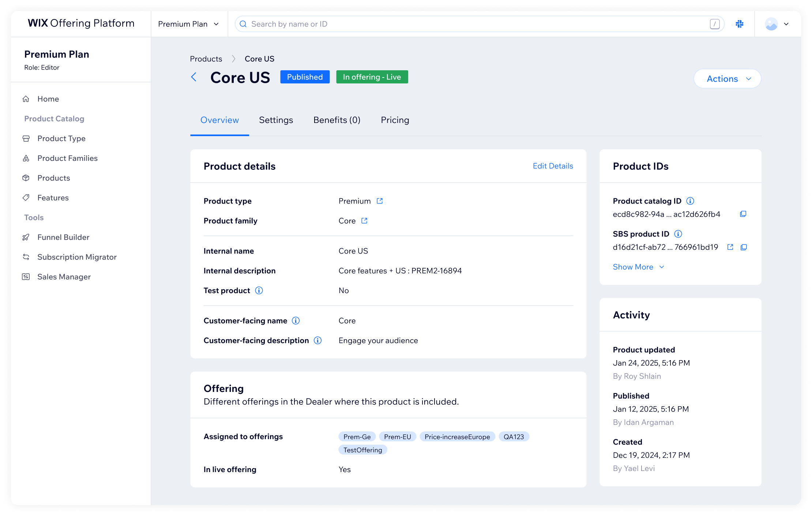Open Product Families icon in sidebar
Image resolution: width=812 pixels, height=516 pixels.
point(26,158)
